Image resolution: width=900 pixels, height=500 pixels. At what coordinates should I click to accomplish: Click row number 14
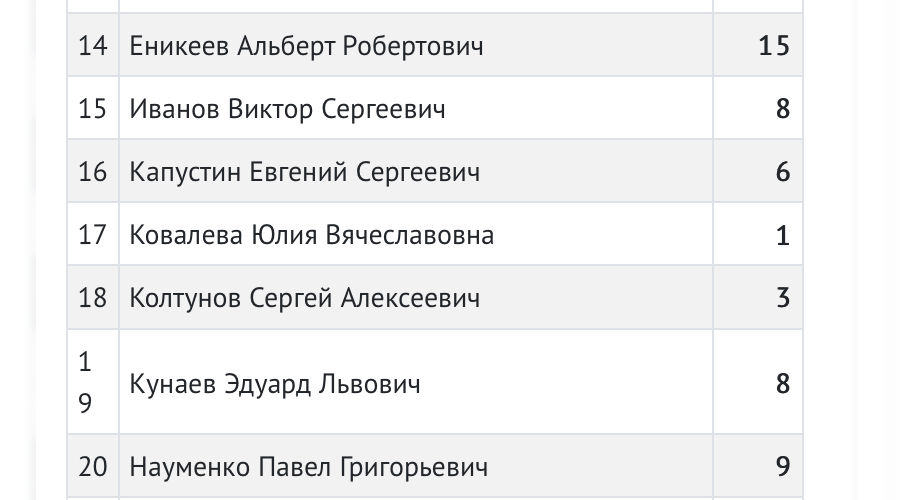tap(92, 46)
